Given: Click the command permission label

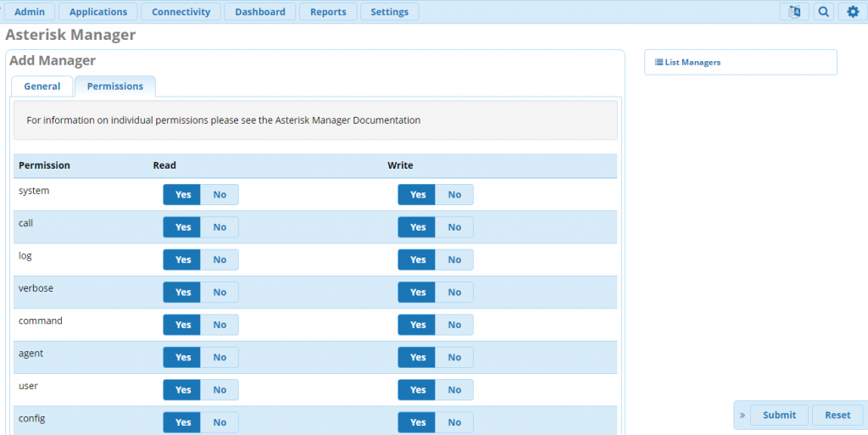Looking at the screenshot, I should coord(41,321).
